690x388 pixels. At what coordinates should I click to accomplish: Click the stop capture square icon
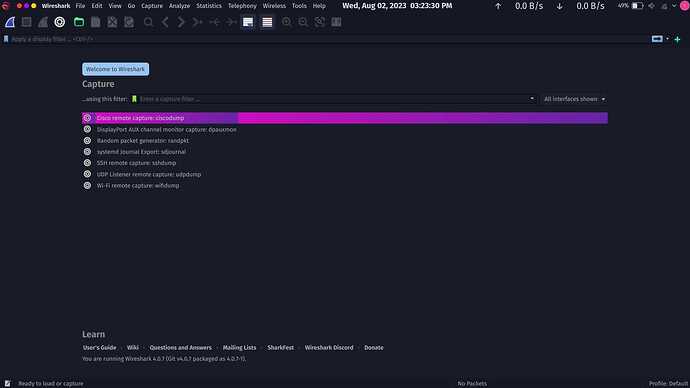[26, 22]
